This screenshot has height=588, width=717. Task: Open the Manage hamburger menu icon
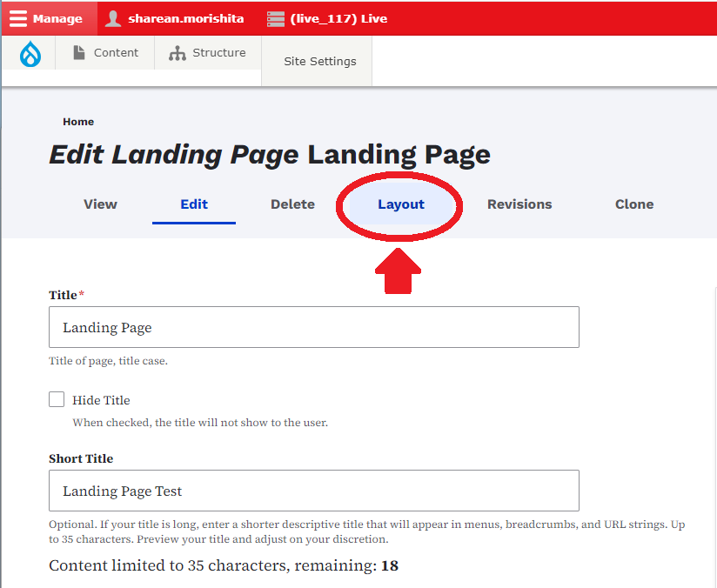(18, 19)
